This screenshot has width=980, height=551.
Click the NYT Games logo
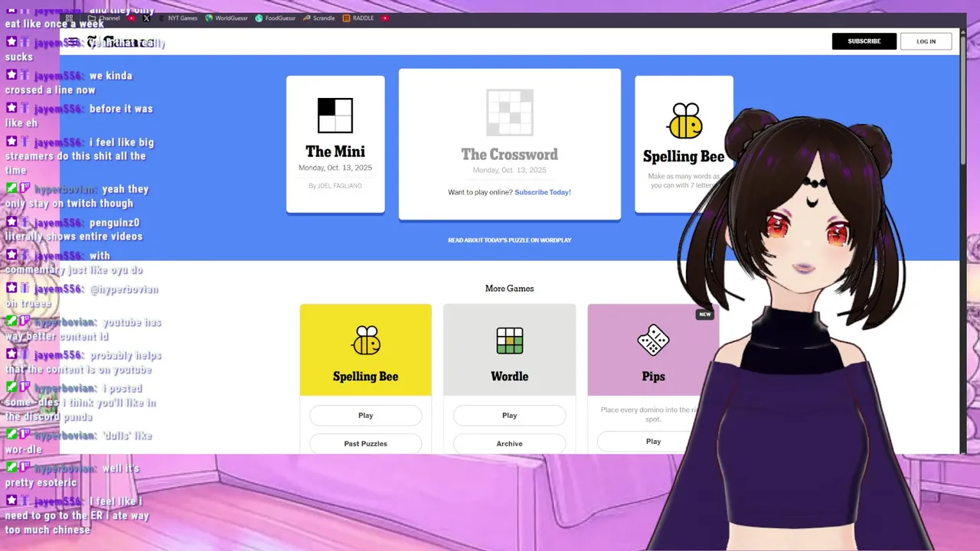coord(121,42)
